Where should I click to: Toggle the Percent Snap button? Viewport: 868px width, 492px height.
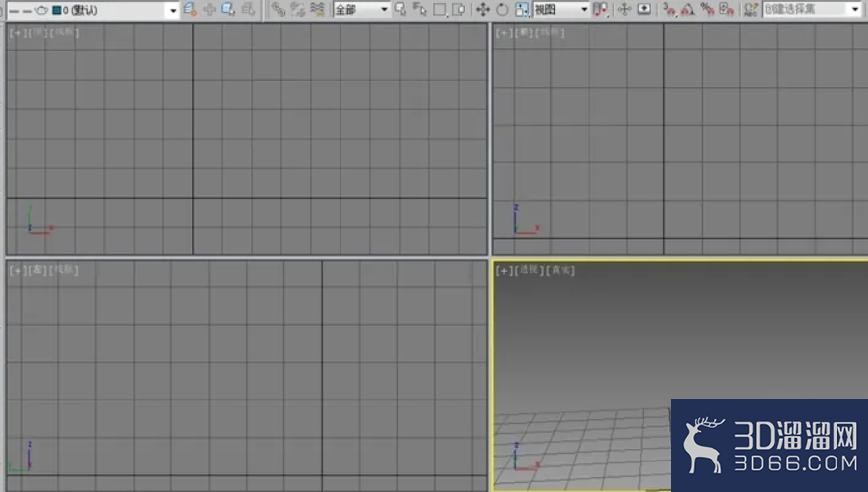(708, 10)
